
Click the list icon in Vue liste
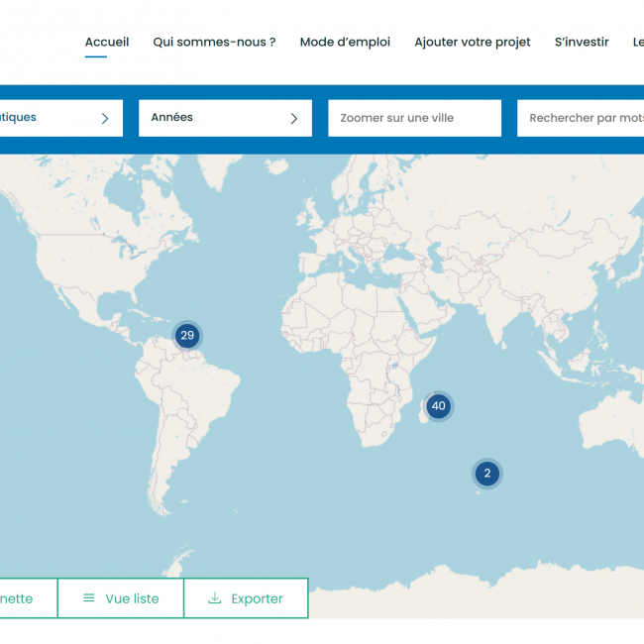(89, 598)
